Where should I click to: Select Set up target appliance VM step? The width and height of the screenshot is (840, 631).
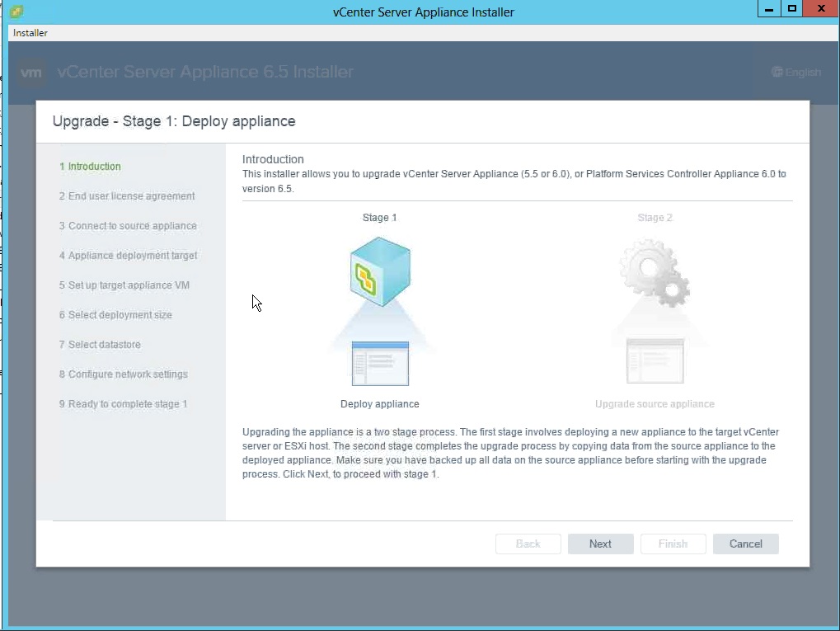[124, 285]
